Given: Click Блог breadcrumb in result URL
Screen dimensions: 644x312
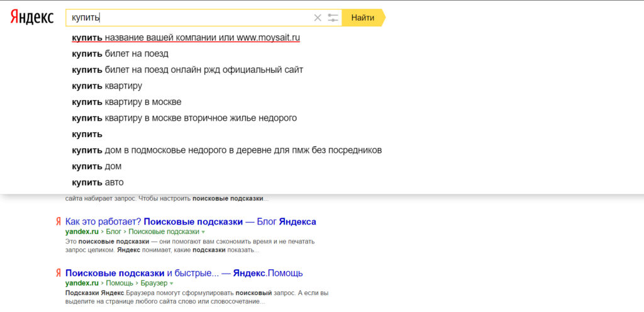Looking at the screenshot, I should 113,231.
